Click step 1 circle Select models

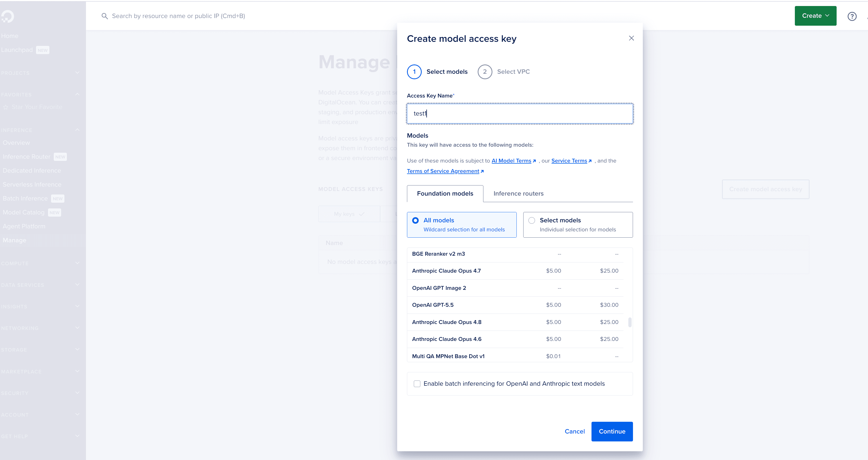[x=414, y=72]
